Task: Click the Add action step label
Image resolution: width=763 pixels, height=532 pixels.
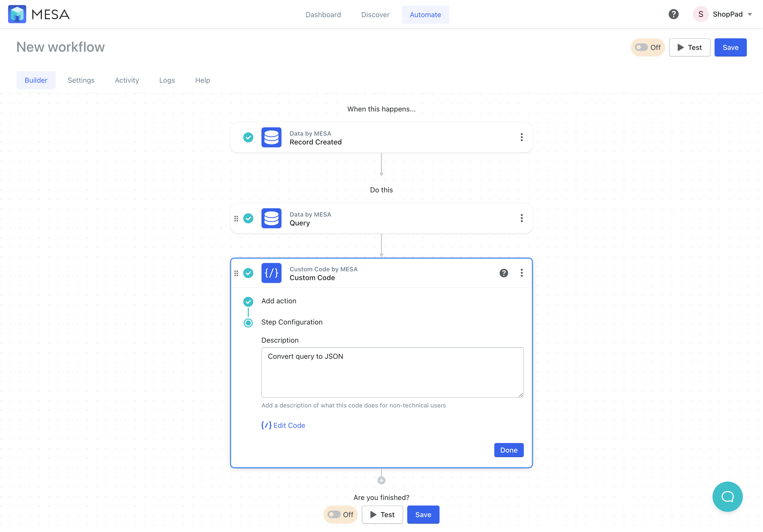Action: coord(279,301)
